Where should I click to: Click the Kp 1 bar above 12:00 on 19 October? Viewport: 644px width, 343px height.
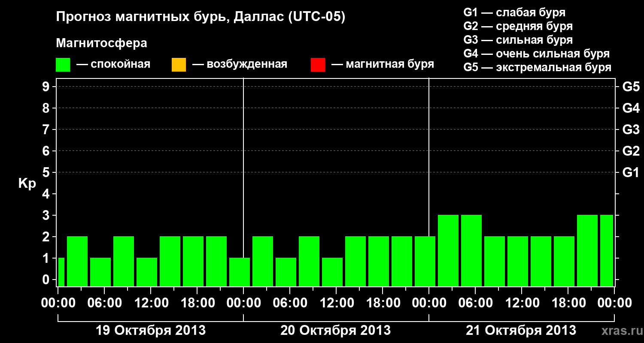coord(147,272)
